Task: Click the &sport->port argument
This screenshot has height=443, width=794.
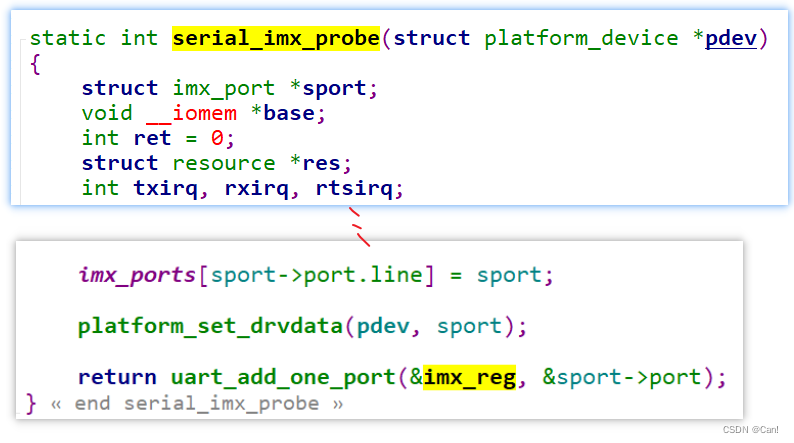Action: (x=621, y=377)
